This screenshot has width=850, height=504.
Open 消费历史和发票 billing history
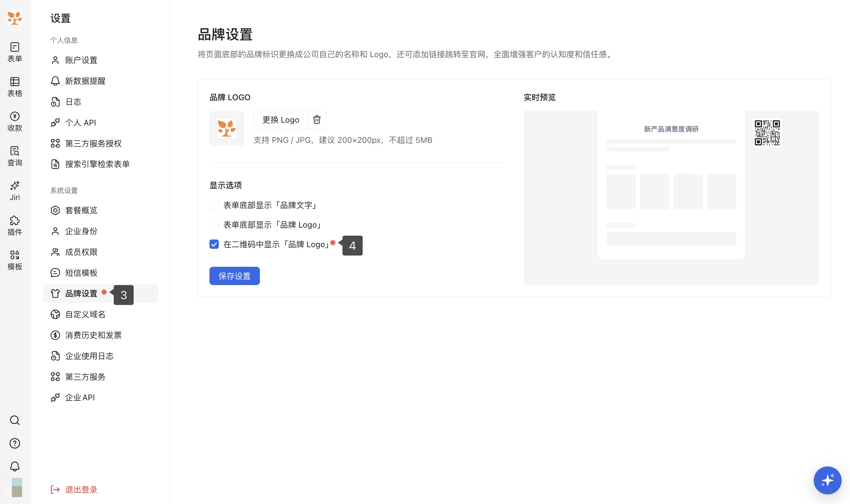[x=101, y=335]
